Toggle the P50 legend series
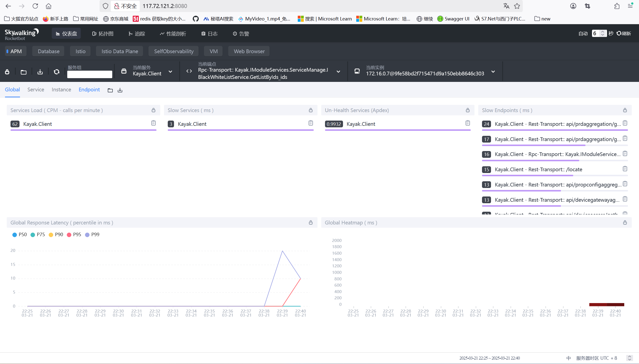The height and width of the screenshot is (364, 639). [19, 234]
